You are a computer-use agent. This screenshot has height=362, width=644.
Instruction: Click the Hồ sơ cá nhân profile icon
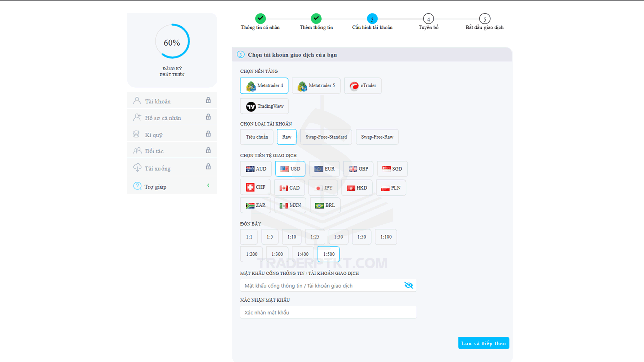(x=137, y=117)
